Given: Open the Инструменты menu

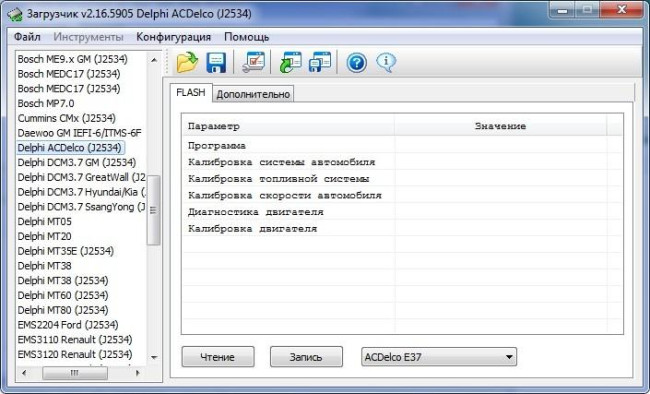Looking at the screenshot, I should point(88,37).
